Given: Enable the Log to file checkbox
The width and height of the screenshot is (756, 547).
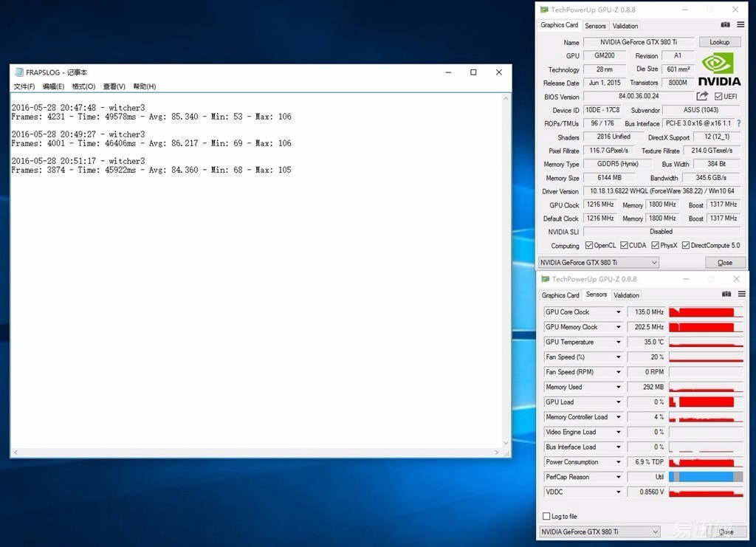Looking at the screenshot, I should click(x=546, y=516).
